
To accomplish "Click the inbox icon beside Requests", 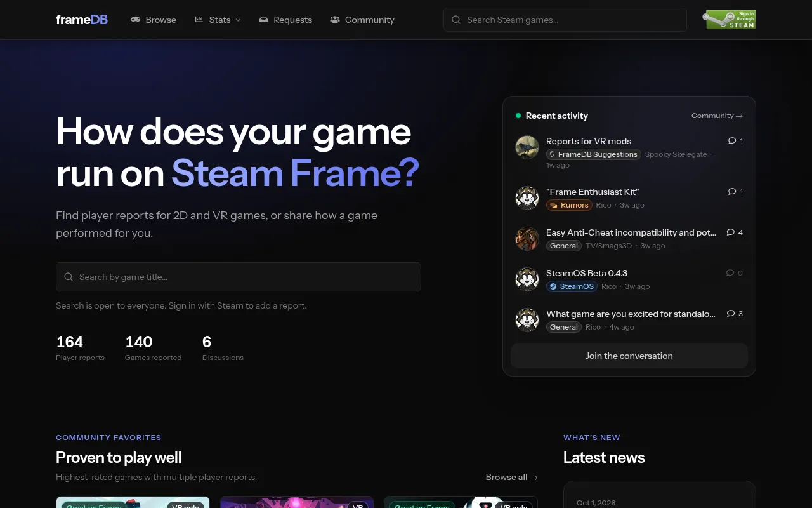I will [264, 20].
